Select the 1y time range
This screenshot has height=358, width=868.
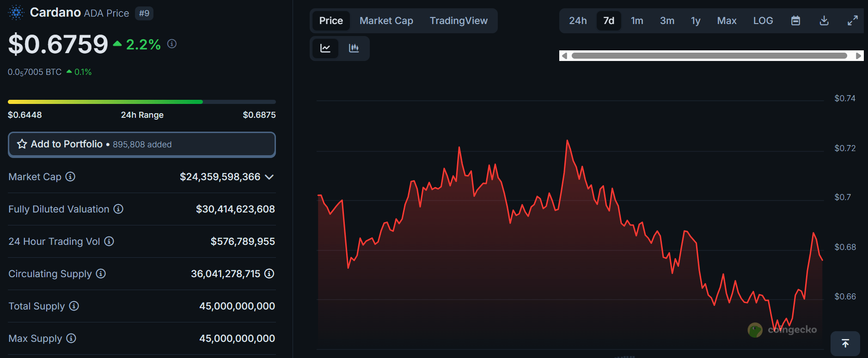pyautogui.click(x=696, y=21)
